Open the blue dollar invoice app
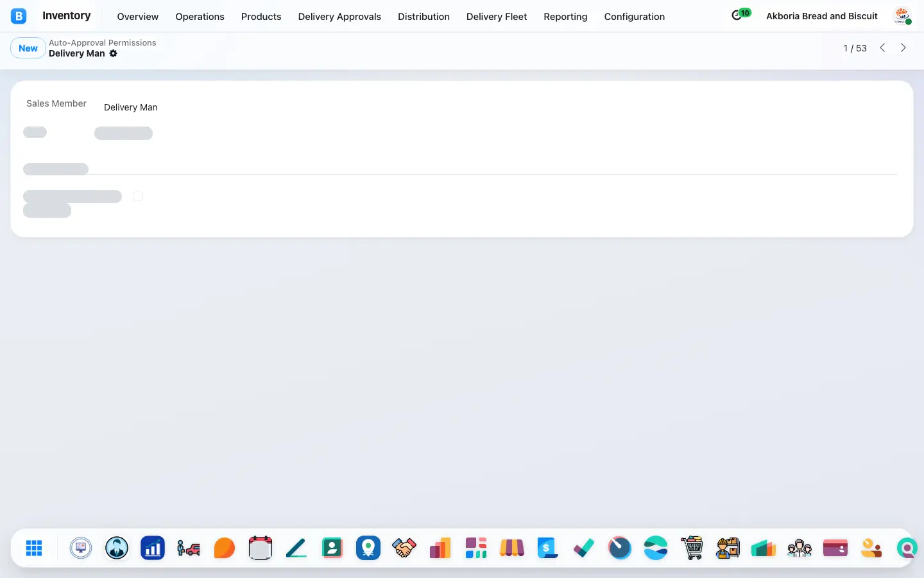The width and height of the screenshot is (924, 578). tap(548, 548)
